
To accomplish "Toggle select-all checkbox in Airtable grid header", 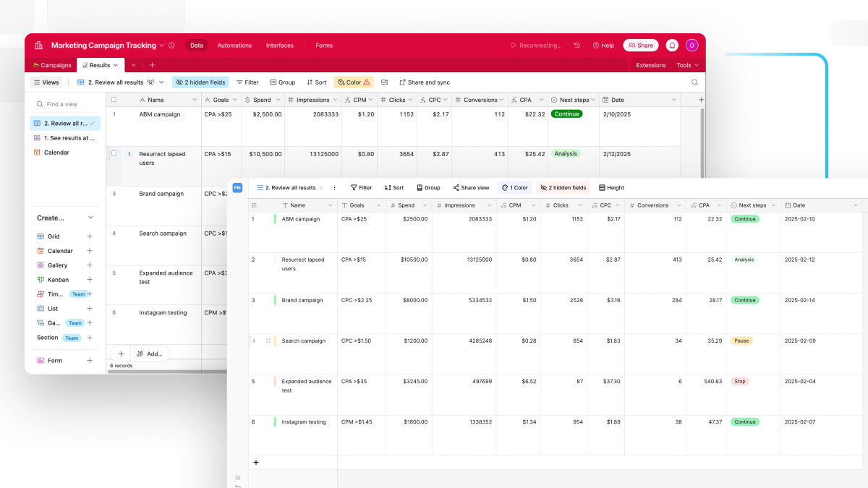I will pyautogui.click(x=114, y=100).
